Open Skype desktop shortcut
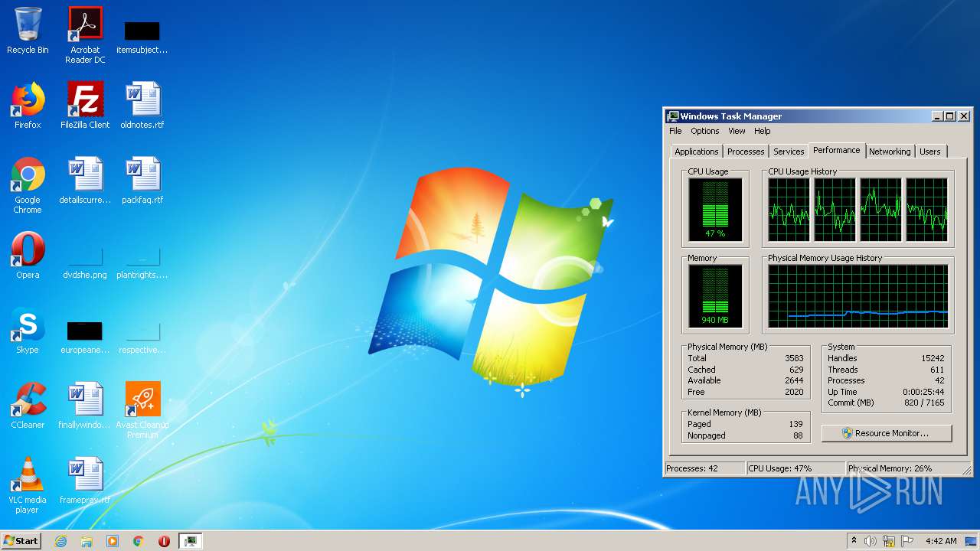980x551 pixels. tap(28, 331)
